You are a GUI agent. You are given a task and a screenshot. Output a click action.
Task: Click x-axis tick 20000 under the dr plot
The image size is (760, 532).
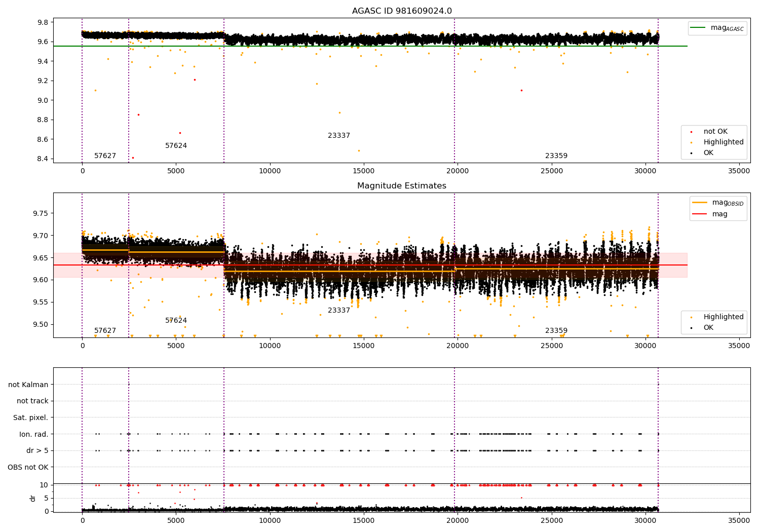coord(458,521)
